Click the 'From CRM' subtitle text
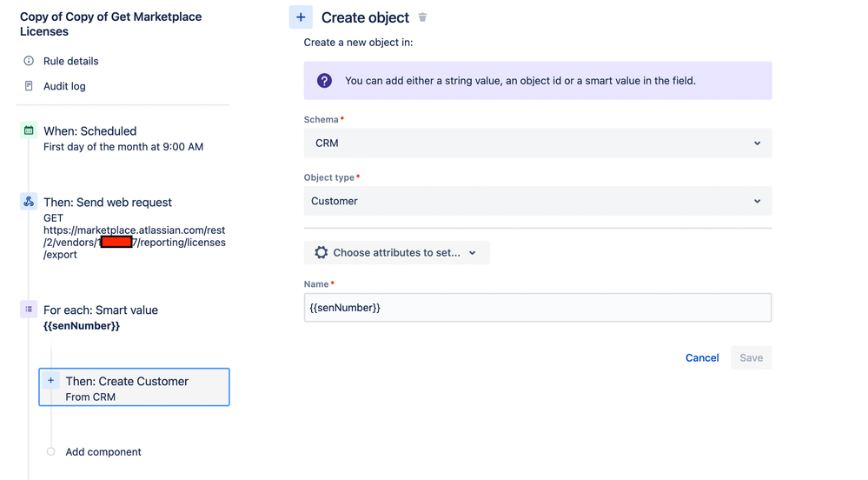The image size is (868, 480). 90,397
